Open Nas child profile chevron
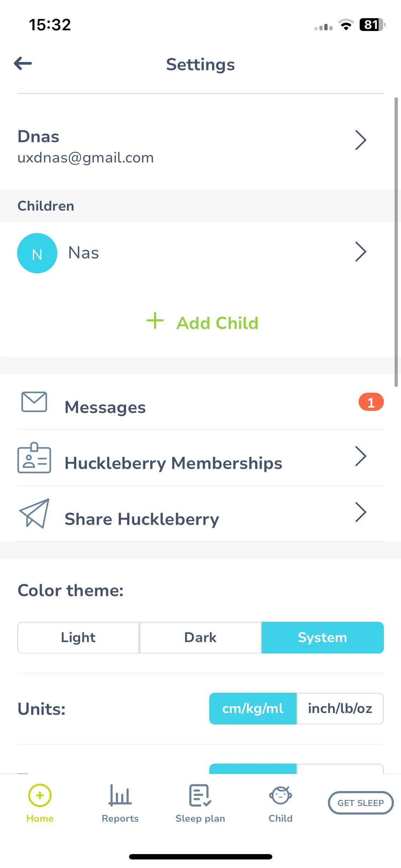This screenshot has height=868, width=401. (361, 252)
